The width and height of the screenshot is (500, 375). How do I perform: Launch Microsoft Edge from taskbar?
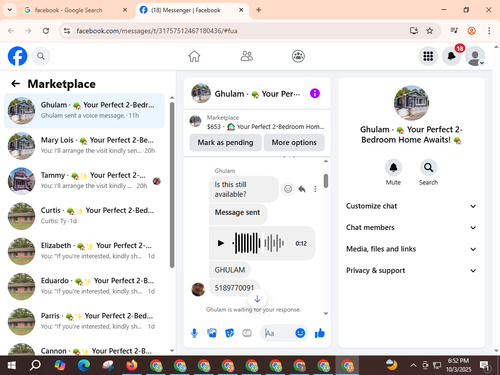pyautogui.click(x=84, y=366)
